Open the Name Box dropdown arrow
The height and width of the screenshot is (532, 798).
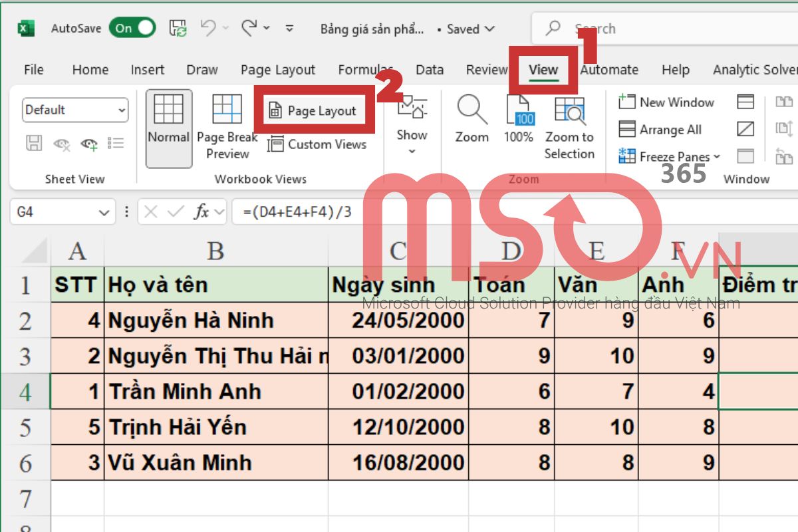click(104, 212)
